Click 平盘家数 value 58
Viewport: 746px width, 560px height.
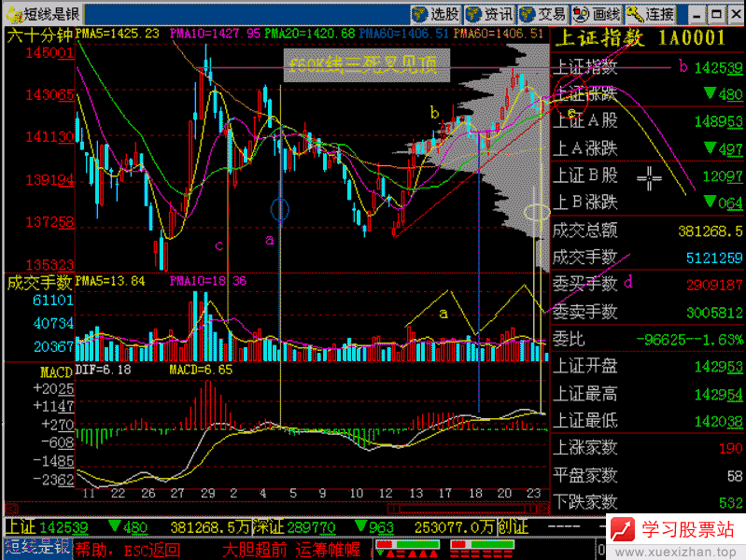735,476
